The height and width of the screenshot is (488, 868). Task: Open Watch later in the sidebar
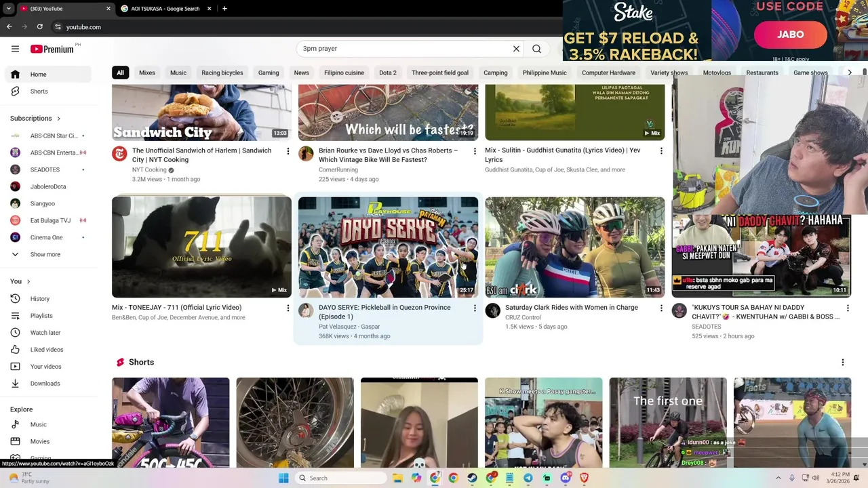pos(49,333)
